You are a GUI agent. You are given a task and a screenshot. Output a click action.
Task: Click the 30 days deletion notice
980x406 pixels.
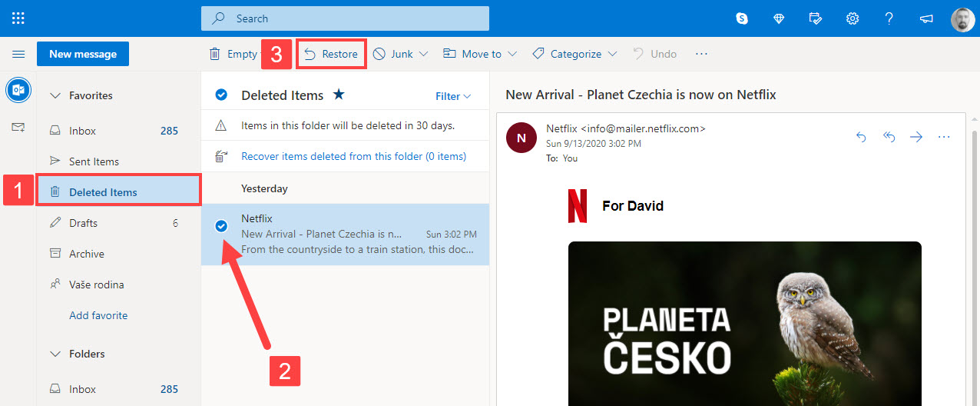pyautogui.click(x=348, y=125)
